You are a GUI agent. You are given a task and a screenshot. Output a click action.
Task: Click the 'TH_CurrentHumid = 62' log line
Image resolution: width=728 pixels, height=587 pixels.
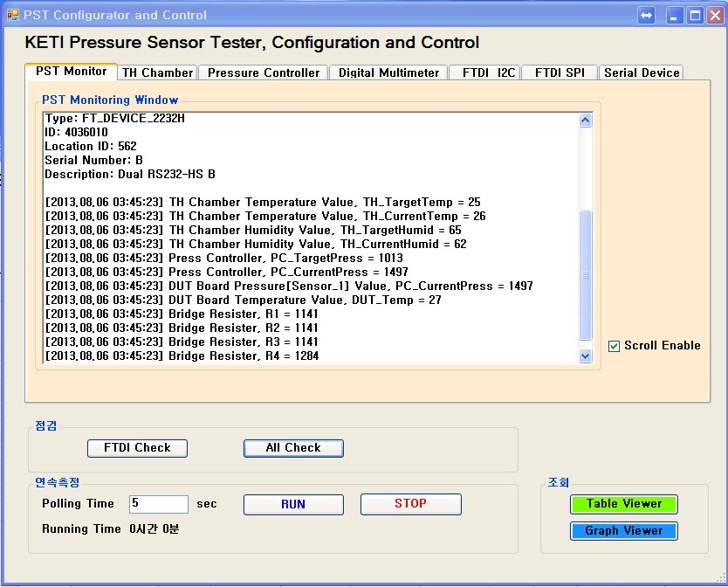click(x=256, y=244)
